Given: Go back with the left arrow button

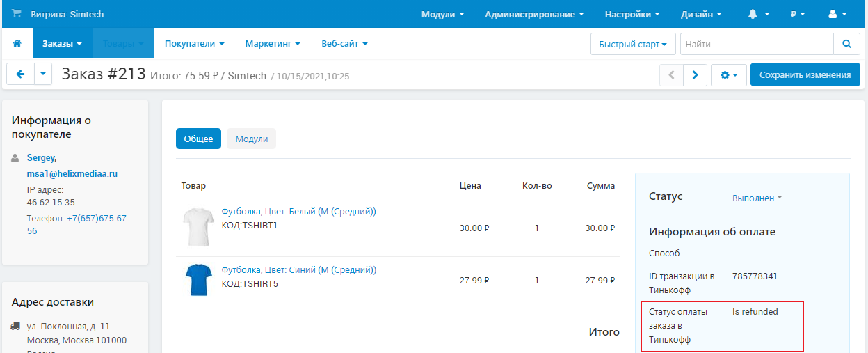Looking at the screenshot, I should click(20, 74).
